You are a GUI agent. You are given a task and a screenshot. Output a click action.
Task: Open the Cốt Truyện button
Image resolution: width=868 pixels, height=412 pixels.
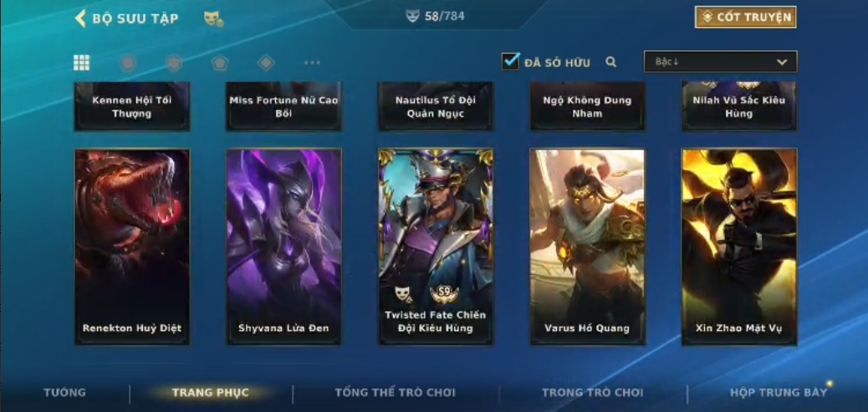coord(746,18)
